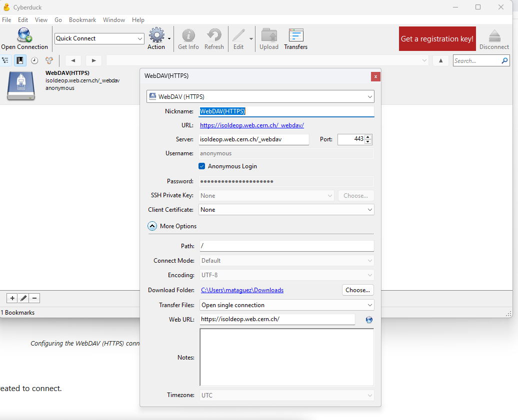Image resolution: width=518 pixels, height=420 pixels.
Task: Click into the Notes text area
Action: (x=286, y=357)
